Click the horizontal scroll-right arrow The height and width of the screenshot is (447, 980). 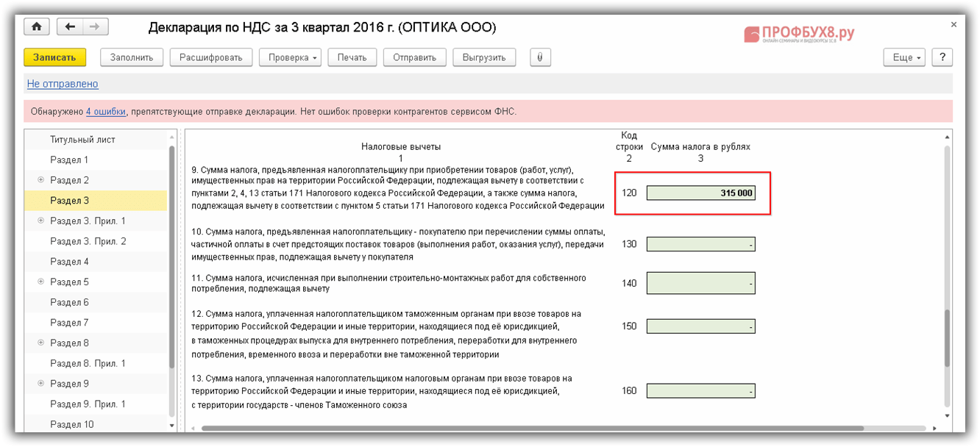pyautogui.click(x=935, y=428)
